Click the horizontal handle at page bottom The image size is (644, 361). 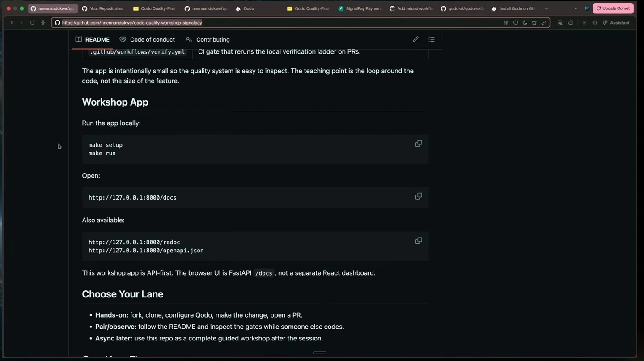click(320, 353)
